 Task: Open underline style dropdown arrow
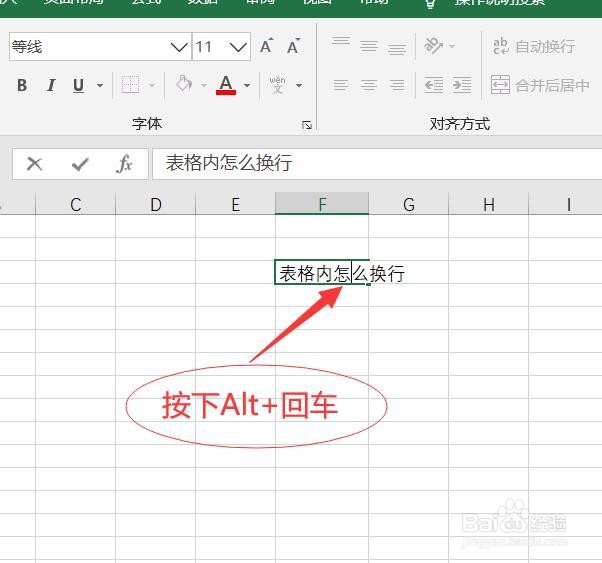(x=100, y=85)
